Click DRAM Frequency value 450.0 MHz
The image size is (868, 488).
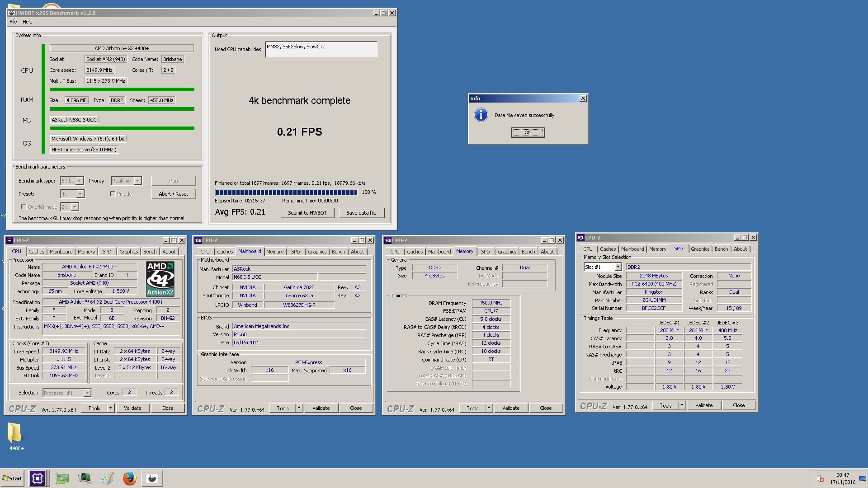pyautogui.click(x=491, y=303)
